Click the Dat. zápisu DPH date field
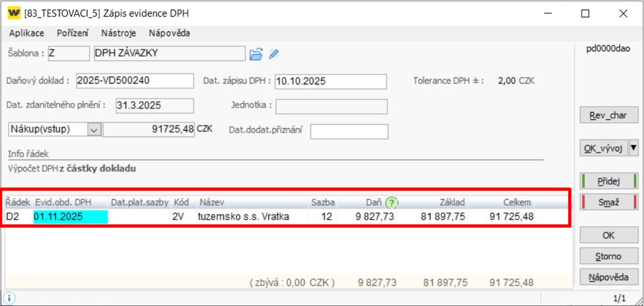 (330, 81)
